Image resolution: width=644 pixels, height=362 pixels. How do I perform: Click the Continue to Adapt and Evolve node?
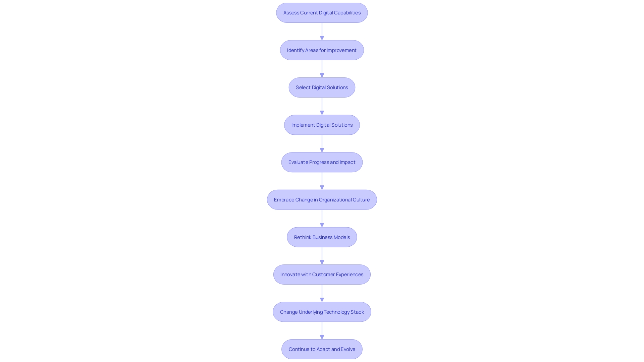point(322,349)
